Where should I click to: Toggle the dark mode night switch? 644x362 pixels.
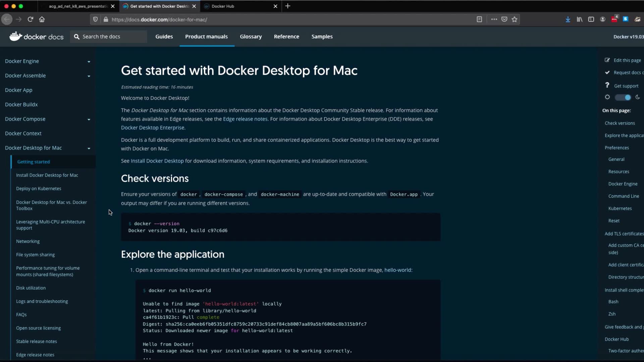coord(623,98)
